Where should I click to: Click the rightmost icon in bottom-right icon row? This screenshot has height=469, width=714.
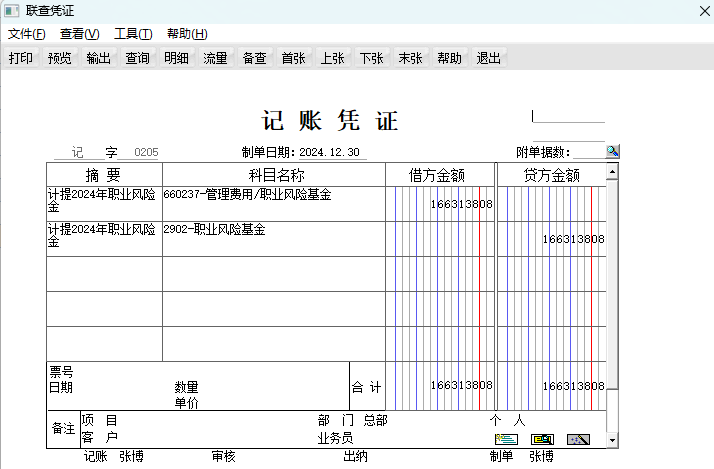pos(578,439)
